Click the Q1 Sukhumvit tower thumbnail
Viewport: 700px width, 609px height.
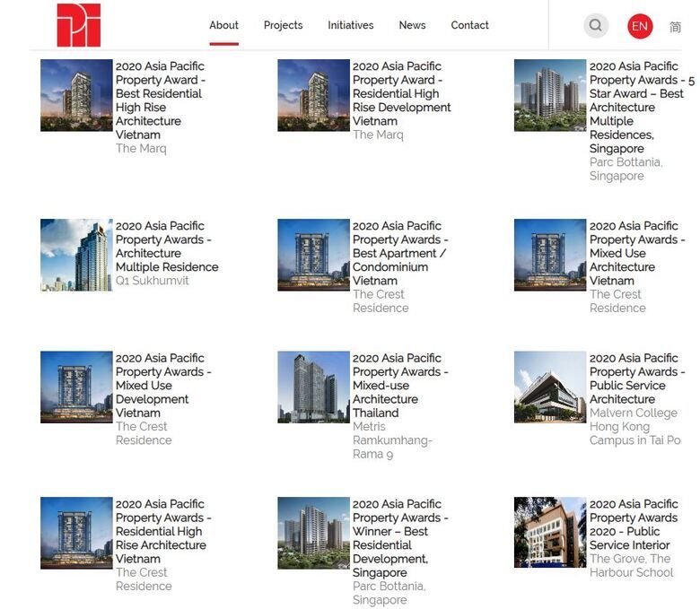click(76, 255)
